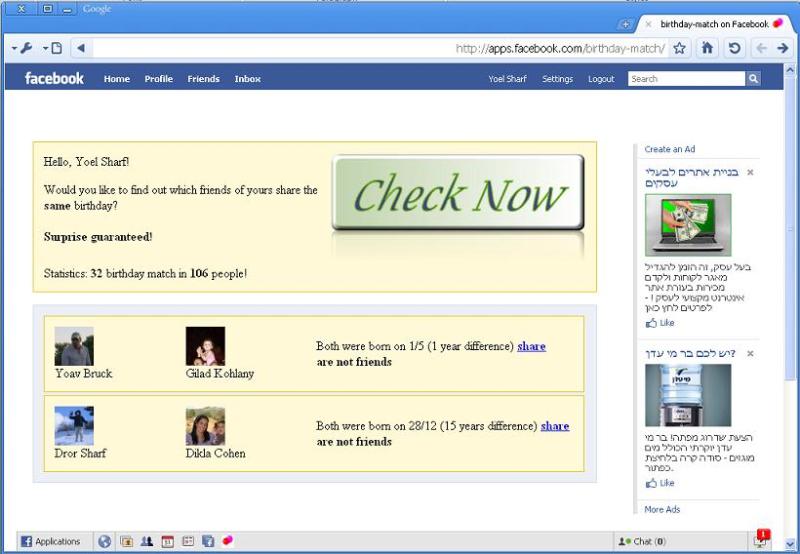
Task: Click the Hebrew title of the water ad
Action: click(690, 353)
